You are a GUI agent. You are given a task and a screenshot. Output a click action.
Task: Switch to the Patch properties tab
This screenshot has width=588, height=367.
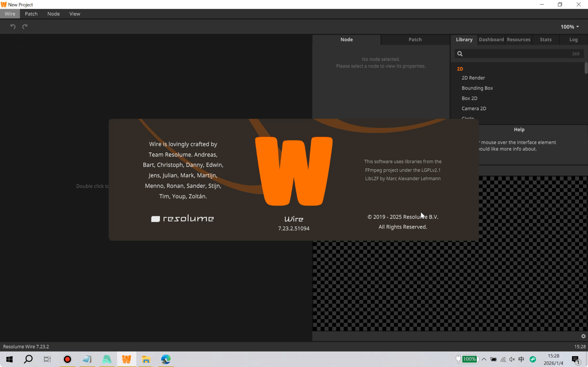click(415, 39)
